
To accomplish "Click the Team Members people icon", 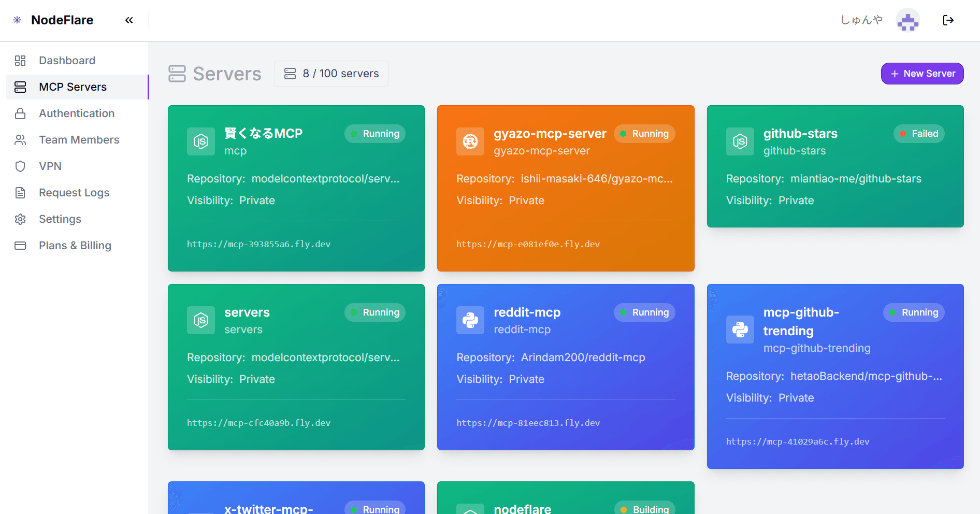I will (x=20, y=140).
